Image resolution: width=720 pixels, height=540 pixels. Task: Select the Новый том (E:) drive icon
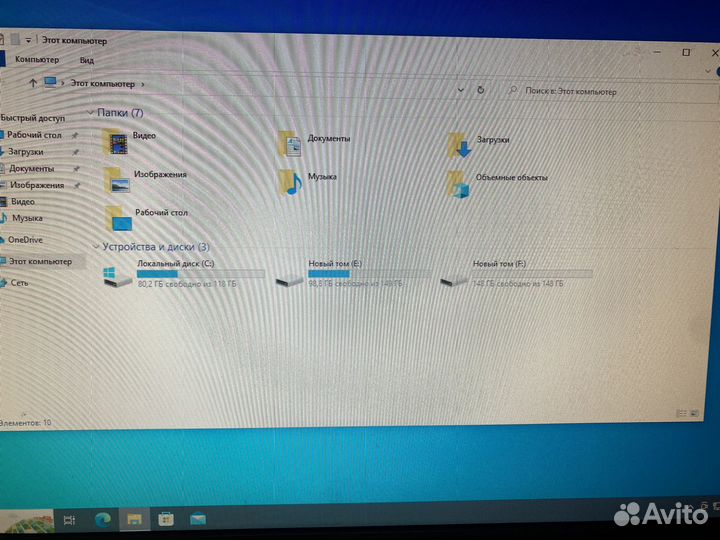[289, 280]
